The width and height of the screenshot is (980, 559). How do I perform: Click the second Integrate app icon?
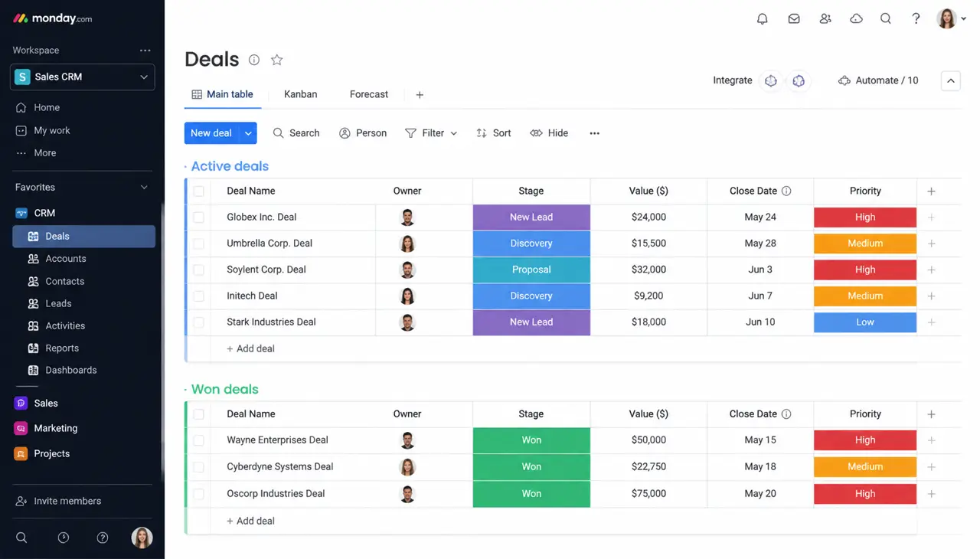click(x=799, y=80)
